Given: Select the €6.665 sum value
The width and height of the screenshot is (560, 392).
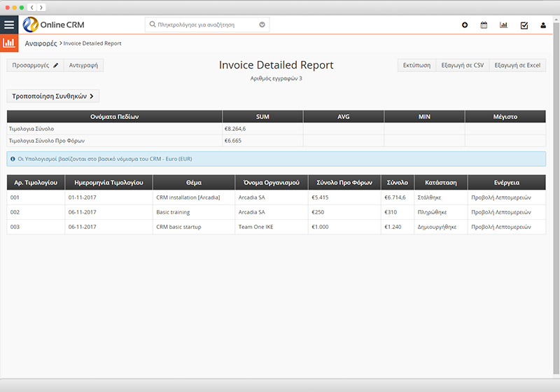Looking at the screenshot, I should coord(233,141).
